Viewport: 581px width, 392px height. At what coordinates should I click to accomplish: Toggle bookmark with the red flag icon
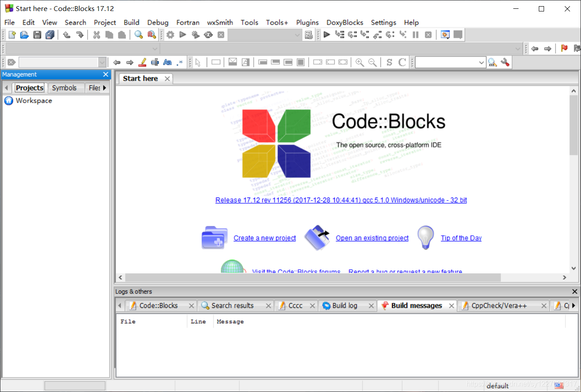point(564,48)
